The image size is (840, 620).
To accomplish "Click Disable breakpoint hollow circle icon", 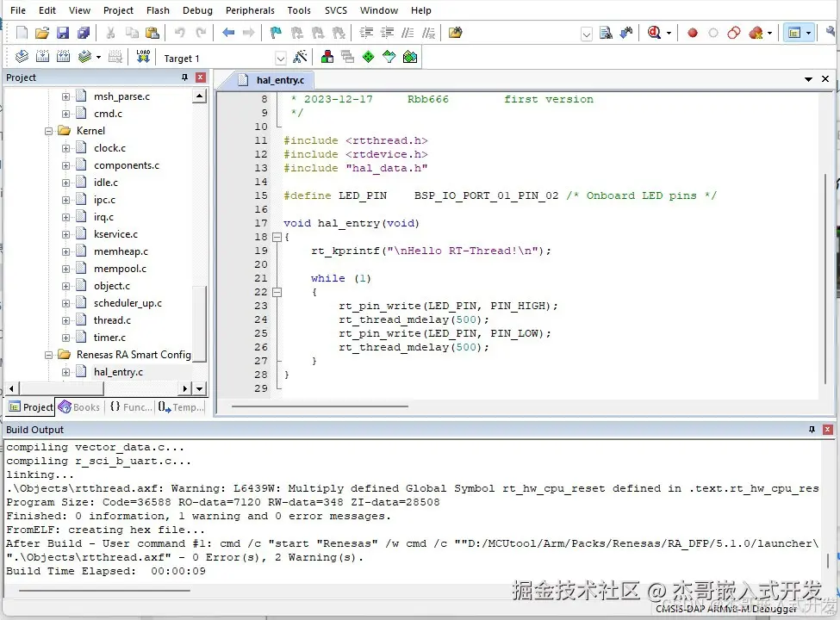I will click(x=713, y=33).
